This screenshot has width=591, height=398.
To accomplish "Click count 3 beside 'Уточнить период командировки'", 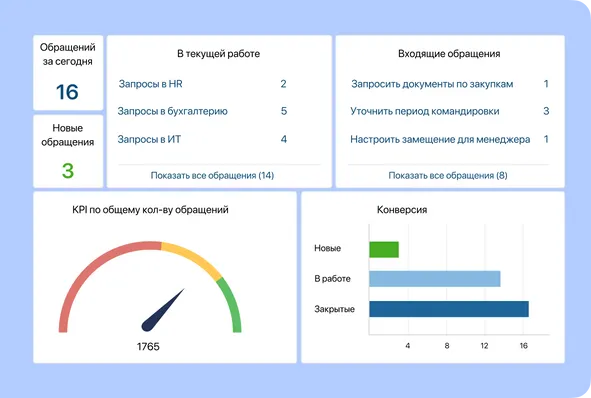I will coord(546,111).
